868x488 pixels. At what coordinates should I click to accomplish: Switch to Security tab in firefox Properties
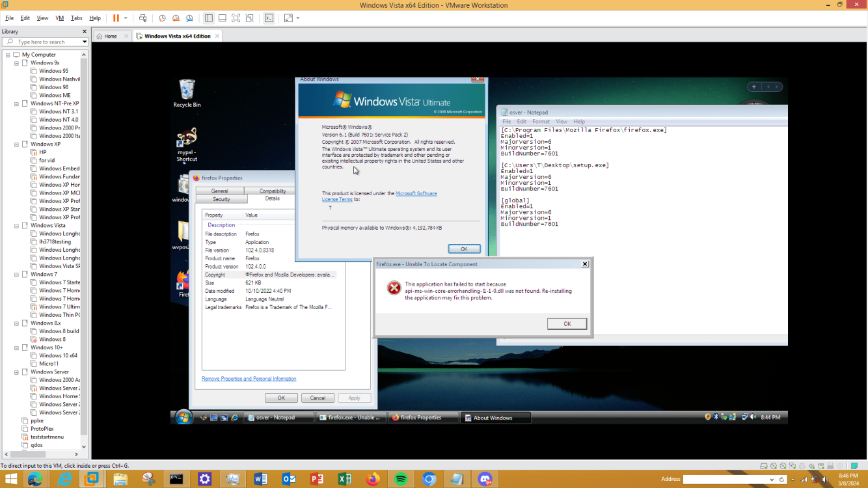coord(221,199)
